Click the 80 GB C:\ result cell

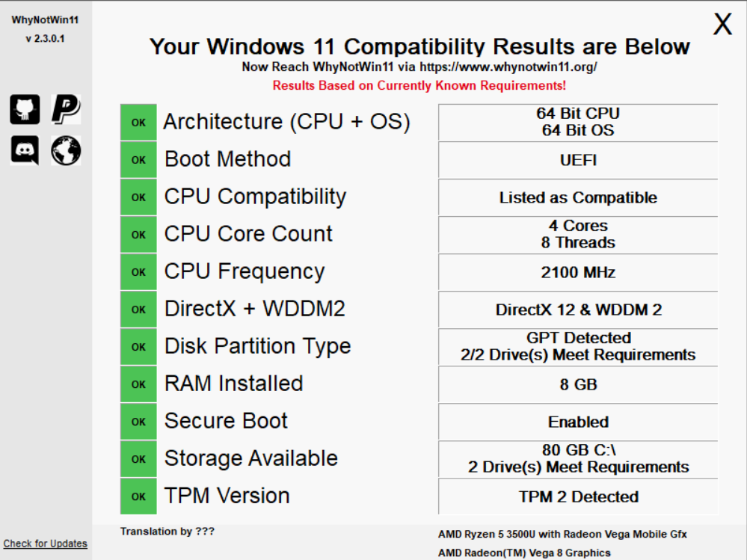click(x=578, y=459)
